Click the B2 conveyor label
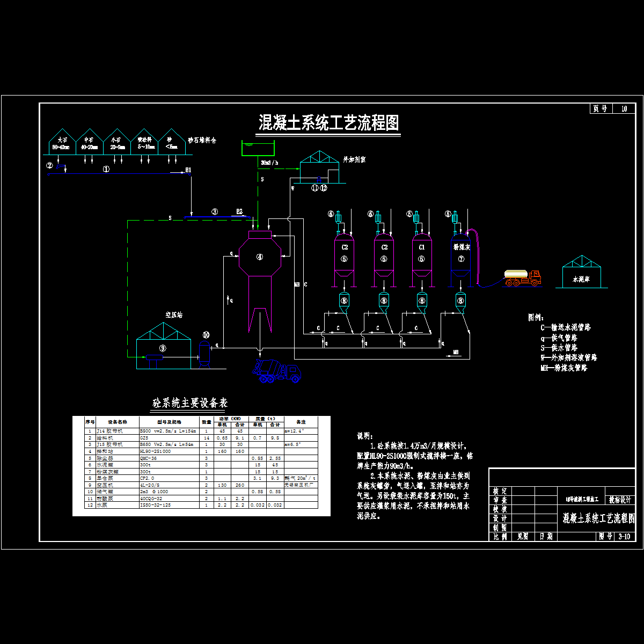The image size is (644, 644). [239, 211]
